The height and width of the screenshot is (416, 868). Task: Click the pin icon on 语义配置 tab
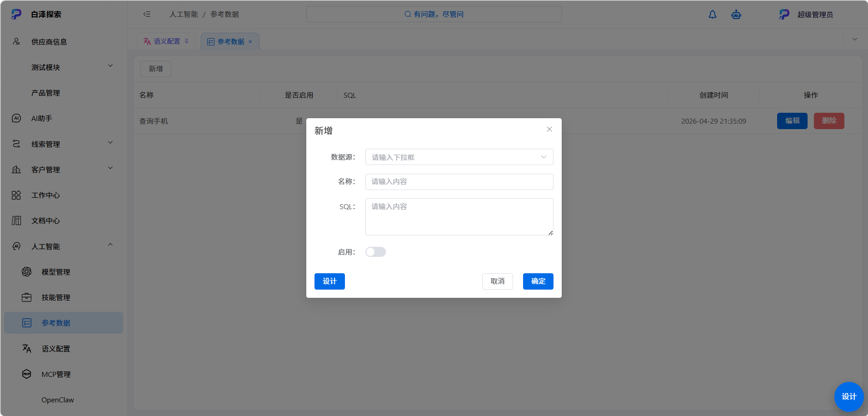coord(186,41)
